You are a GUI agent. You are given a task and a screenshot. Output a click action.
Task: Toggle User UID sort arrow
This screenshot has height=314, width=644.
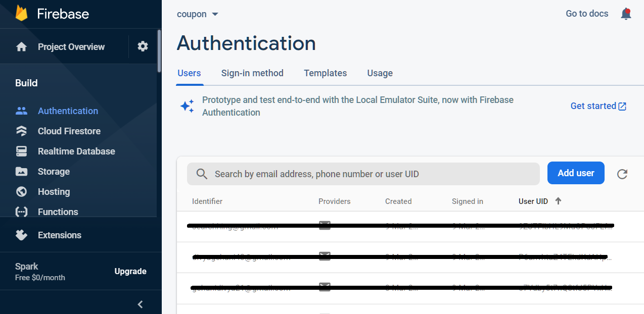558,201
